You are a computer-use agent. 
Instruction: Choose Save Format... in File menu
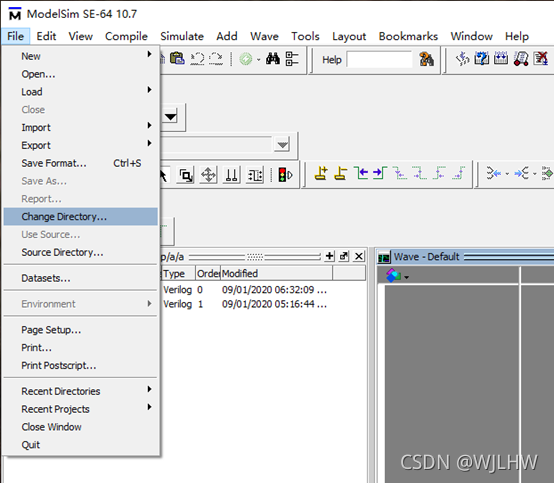pos(81,163)
